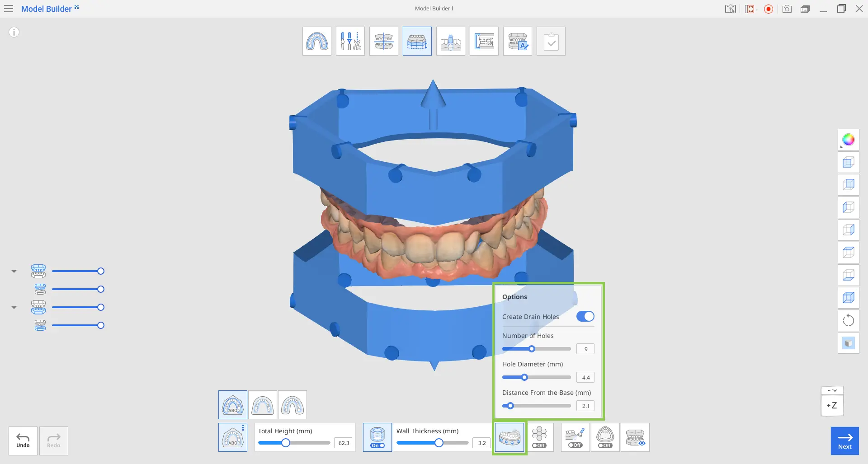Toggle the model preview eye icon
The image size is (868, 464).
635,437
